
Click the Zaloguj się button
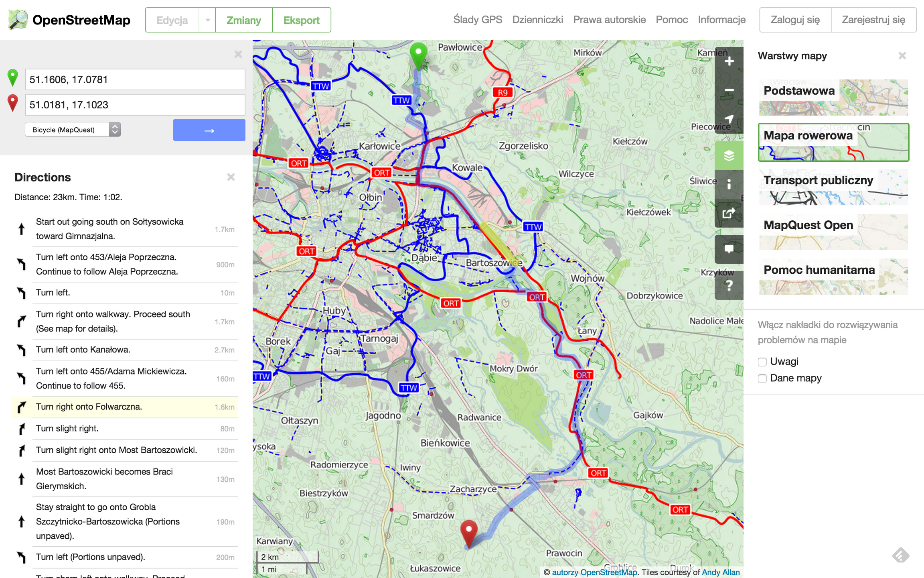pyautogui.click(x=795, y=20)
